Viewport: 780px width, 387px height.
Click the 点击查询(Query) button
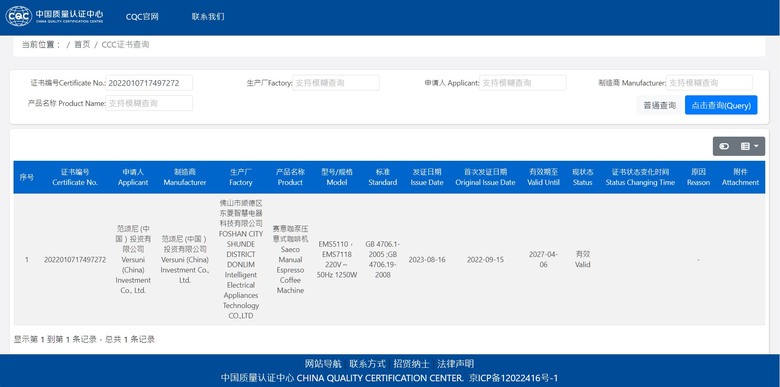pos(721,105)
